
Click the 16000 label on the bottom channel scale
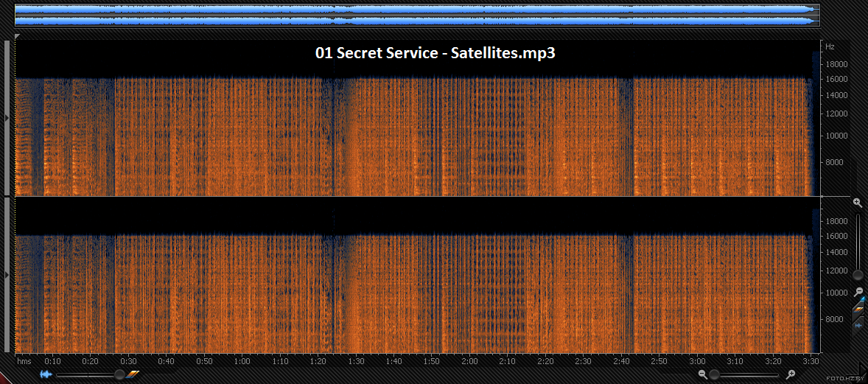(x=836, y=236)
